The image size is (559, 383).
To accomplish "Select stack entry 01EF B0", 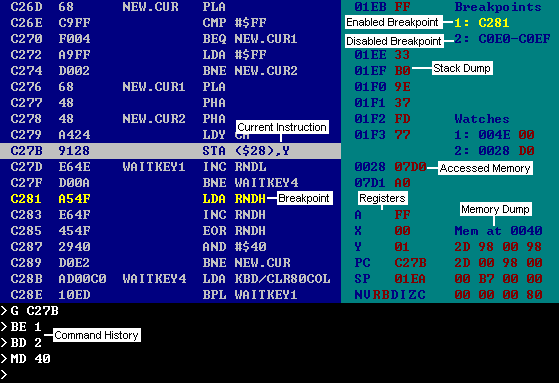I will click(x=382, y=71).
